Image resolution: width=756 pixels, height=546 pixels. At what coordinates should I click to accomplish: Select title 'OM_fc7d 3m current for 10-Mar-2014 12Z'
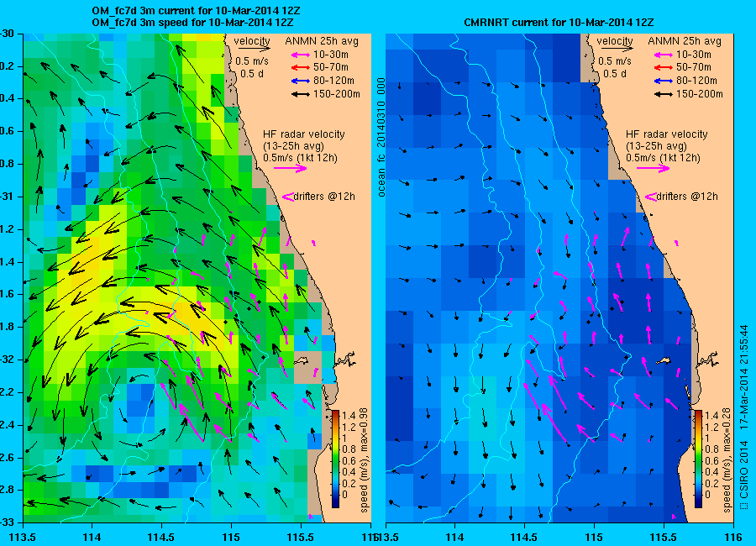click(196, 11)
